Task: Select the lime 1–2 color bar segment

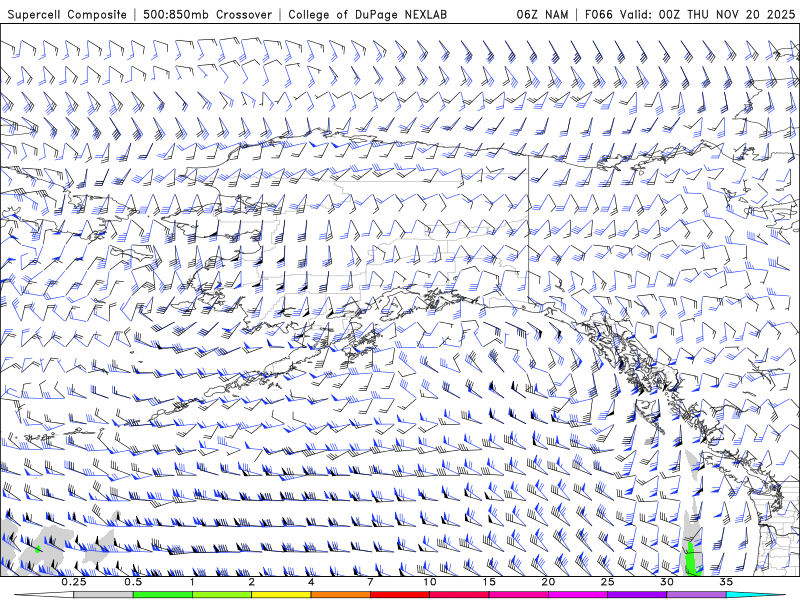Action: [221, 595]
